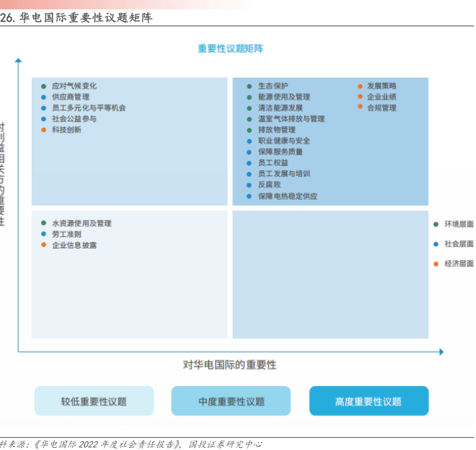The width and height of the screenshot is (476, 450).
Task: Click the 清洁能源发展 item
Action: [280, 108]
